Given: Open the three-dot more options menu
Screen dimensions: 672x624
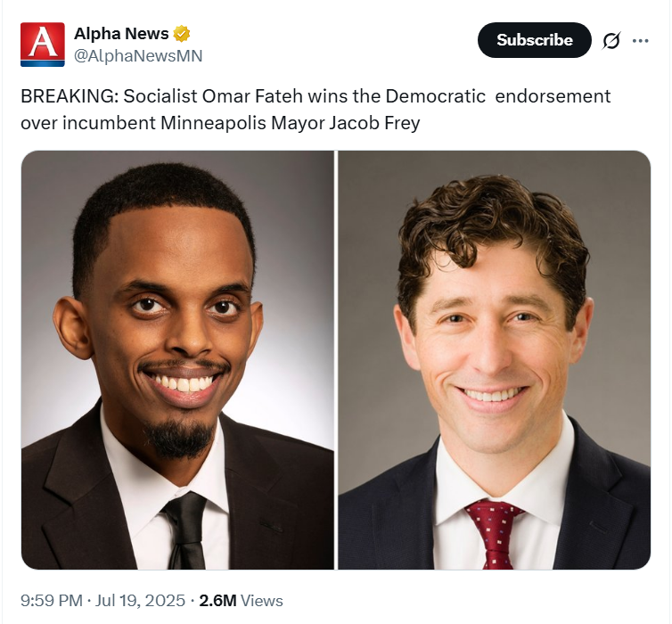Looking at the screenshot, I should pos(640,41).
